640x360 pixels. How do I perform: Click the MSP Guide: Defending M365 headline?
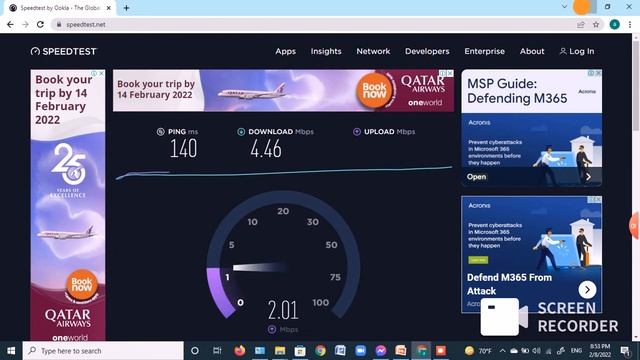pyautogui.click(x=517, y=91)
